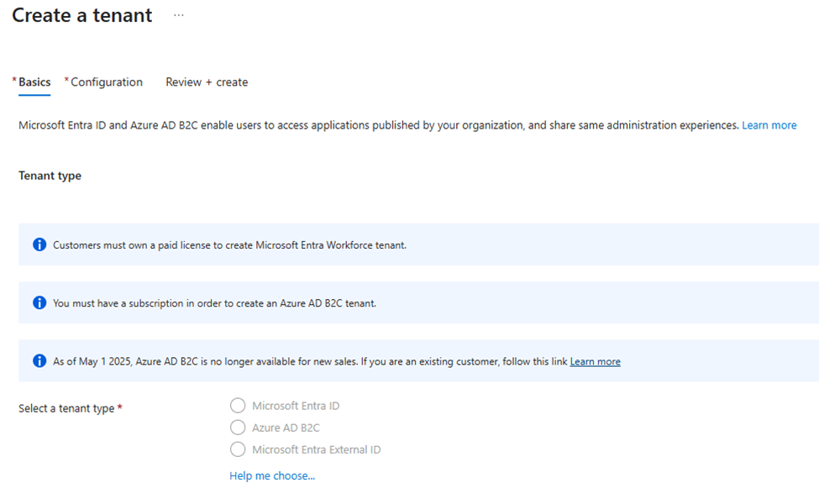819x504 pixels.
Task: Open the ellipsis menu beside Create a tenant
Action: point(179,15)
